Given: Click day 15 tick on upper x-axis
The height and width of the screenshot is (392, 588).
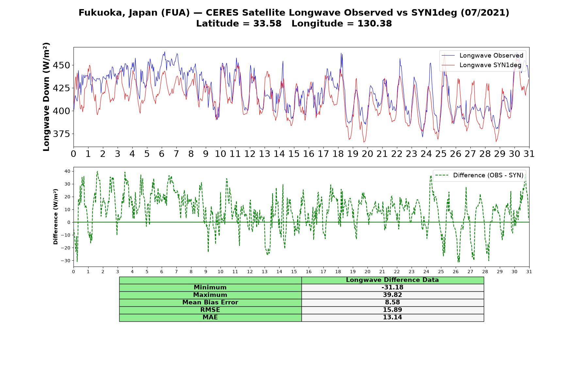Looking at the screenshot, I should click(x=294, y=154).
